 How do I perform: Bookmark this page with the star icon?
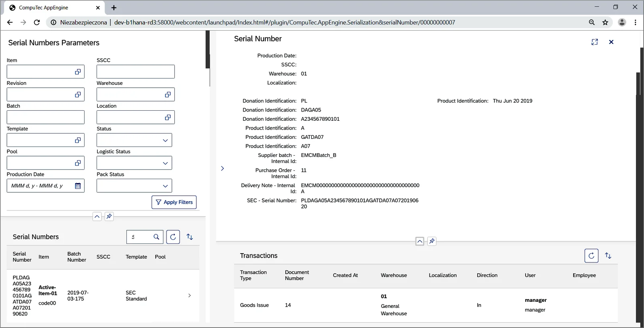(605, 23)
